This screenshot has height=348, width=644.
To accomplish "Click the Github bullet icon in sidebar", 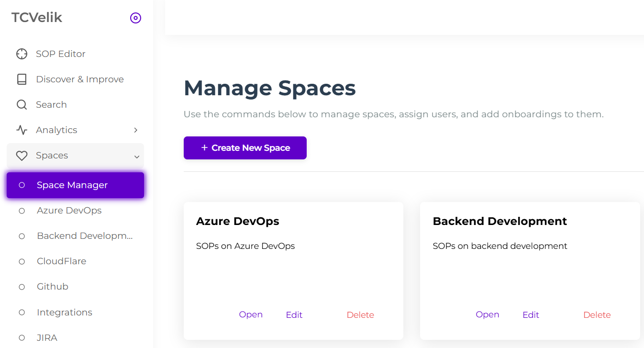I will click(x=22, y=287).
